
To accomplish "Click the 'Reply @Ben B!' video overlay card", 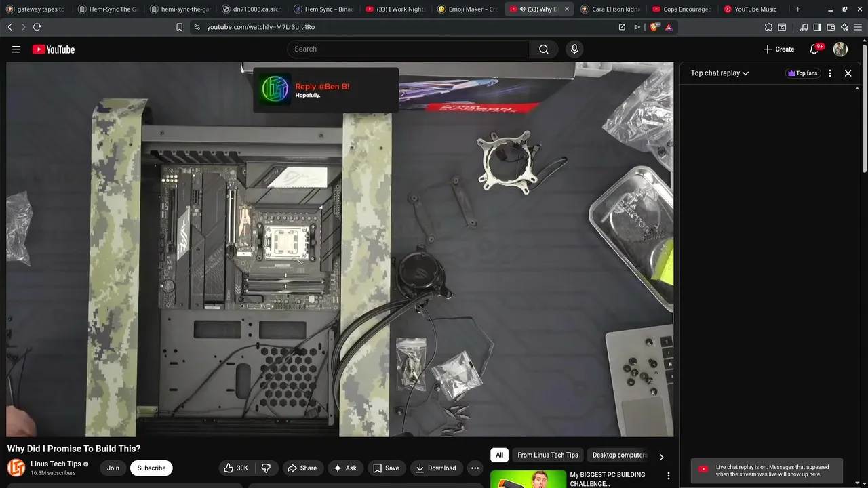I will point(326,90).
